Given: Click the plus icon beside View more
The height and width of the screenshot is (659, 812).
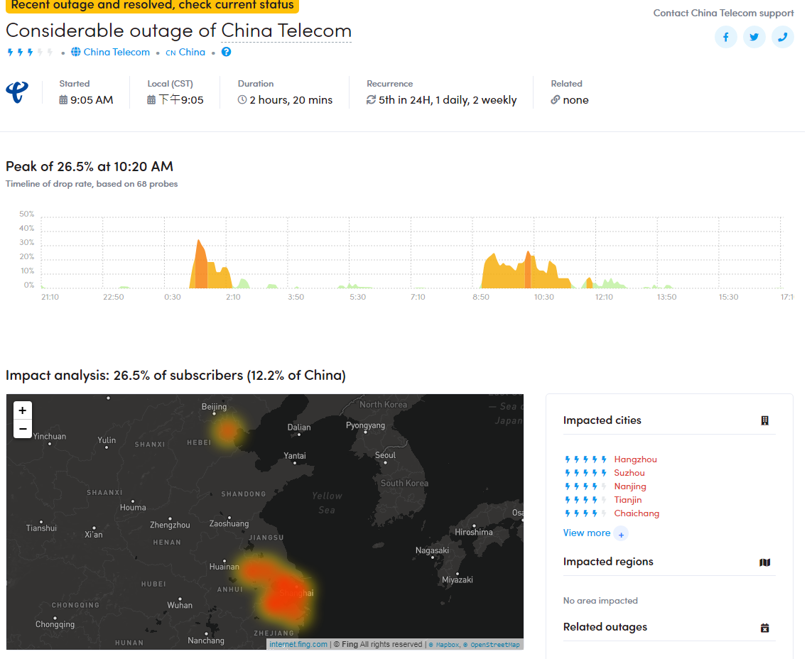Looking at the screenshot, I should point(621,534).
